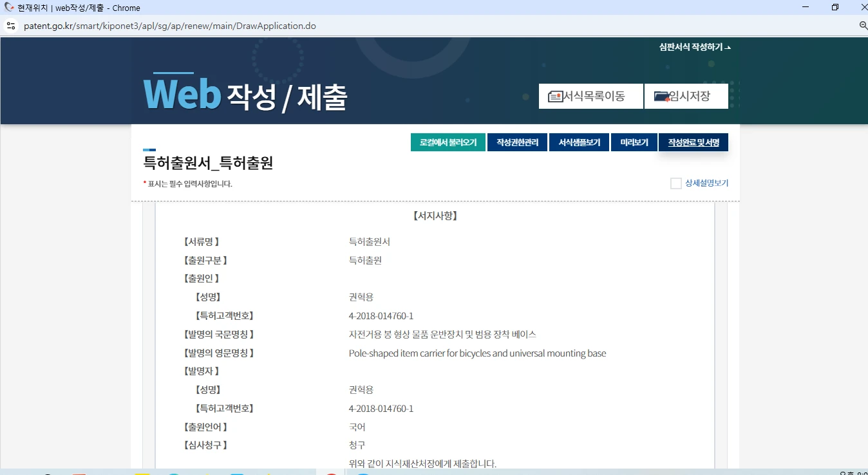Click the 임시저장 button label
The height and width of the screenshot is (475, 868).
click(x=690, y=97)
